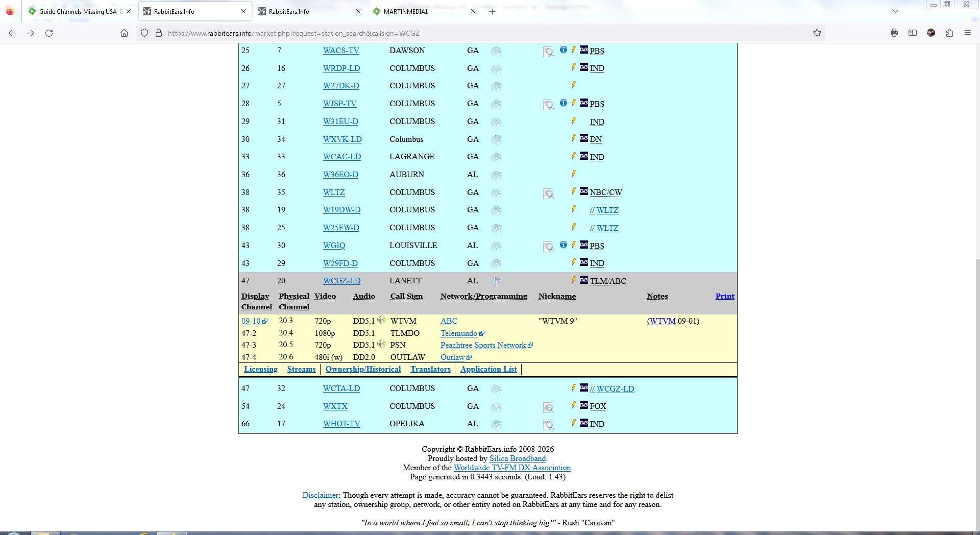Screen dimensions: 980x535
Task: Click the browser forward arrow
Action: (31, 33)
